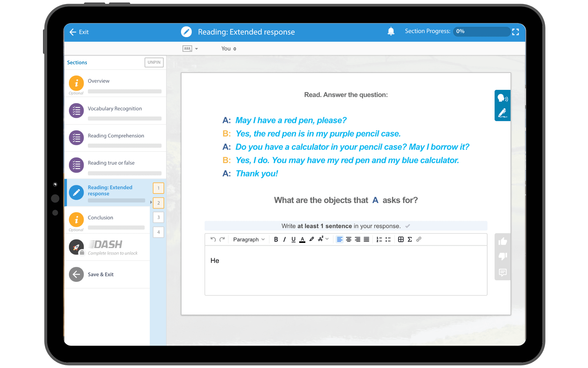Click the pencil icon beside lesson title

point(186,32)
